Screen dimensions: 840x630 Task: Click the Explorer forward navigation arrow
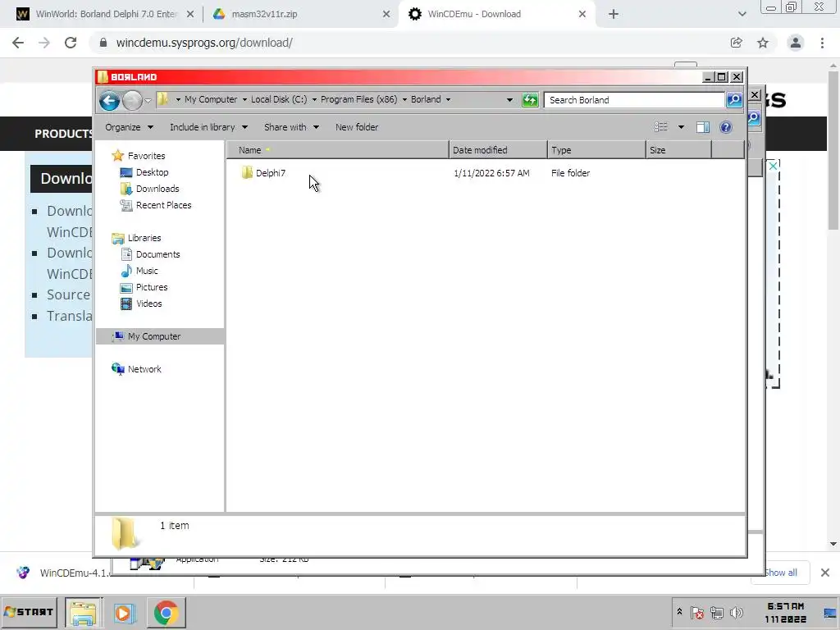point(132,100)
